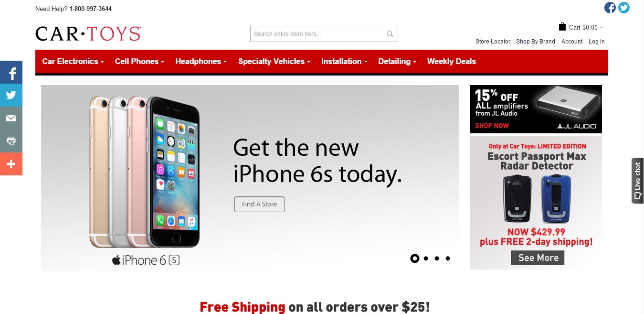Screen dimensions: 644x314
Task: Click the See More radar detector button
Action: [x=538, y=258]
